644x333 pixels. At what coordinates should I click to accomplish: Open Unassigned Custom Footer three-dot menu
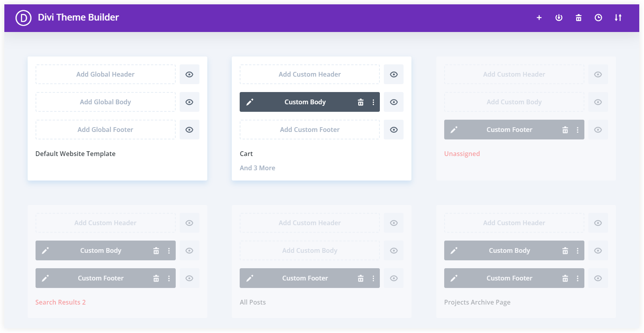coord(578,130)
